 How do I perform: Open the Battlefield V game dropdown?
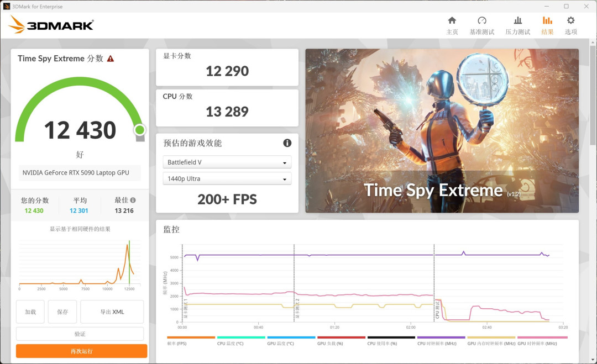pyautogui.click(x=227, y=162)
